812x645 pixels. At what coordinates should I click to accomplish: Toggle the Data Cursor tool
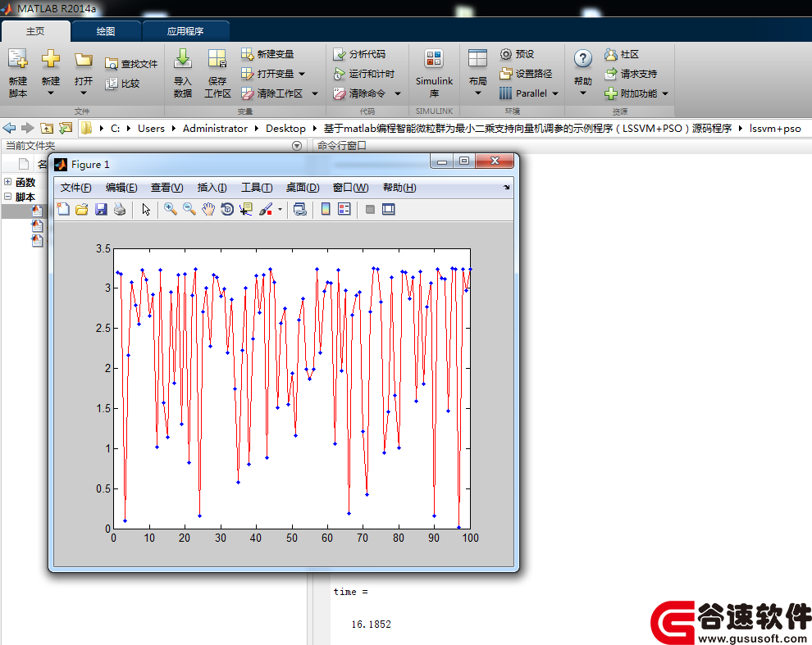[246, 209]
